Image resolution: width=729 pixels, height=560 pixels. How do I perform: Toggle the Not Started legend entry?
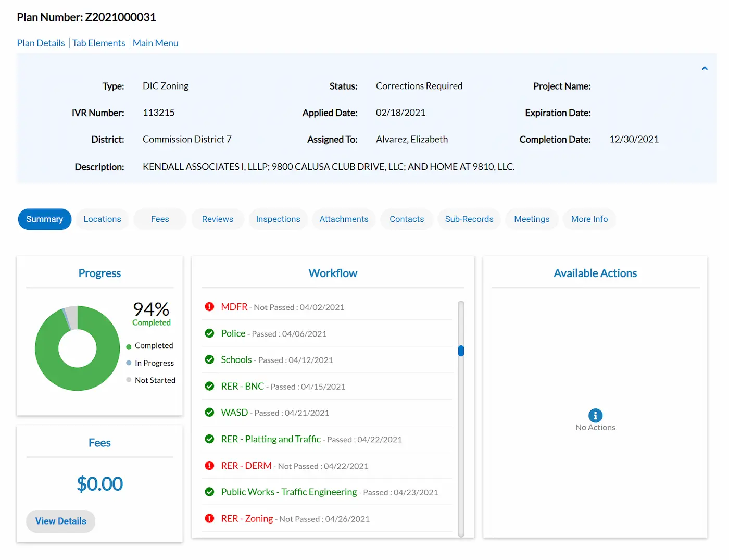pos(151,380)
